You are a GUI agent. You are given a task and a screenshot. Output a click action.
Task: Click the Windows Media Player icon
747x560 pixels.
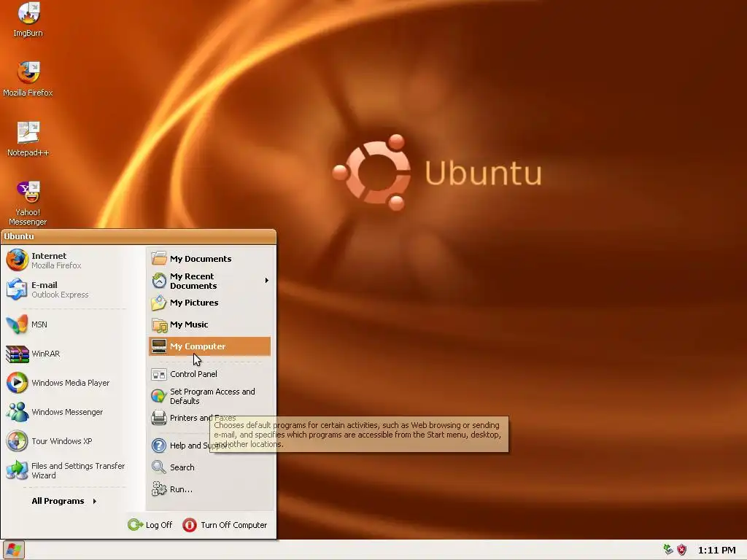pyautogui.click(x=18, y=383)
